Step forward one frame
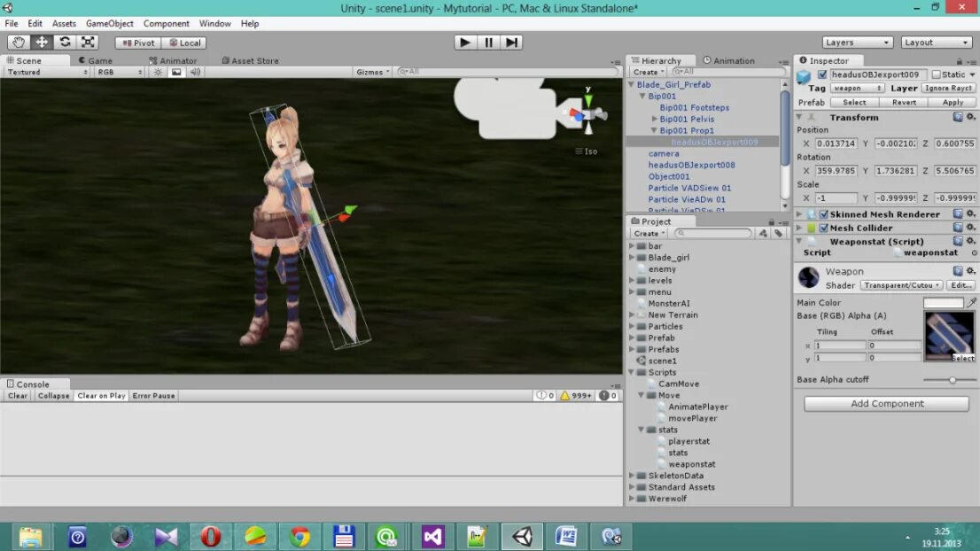The image size is (980, 551). 511,42
